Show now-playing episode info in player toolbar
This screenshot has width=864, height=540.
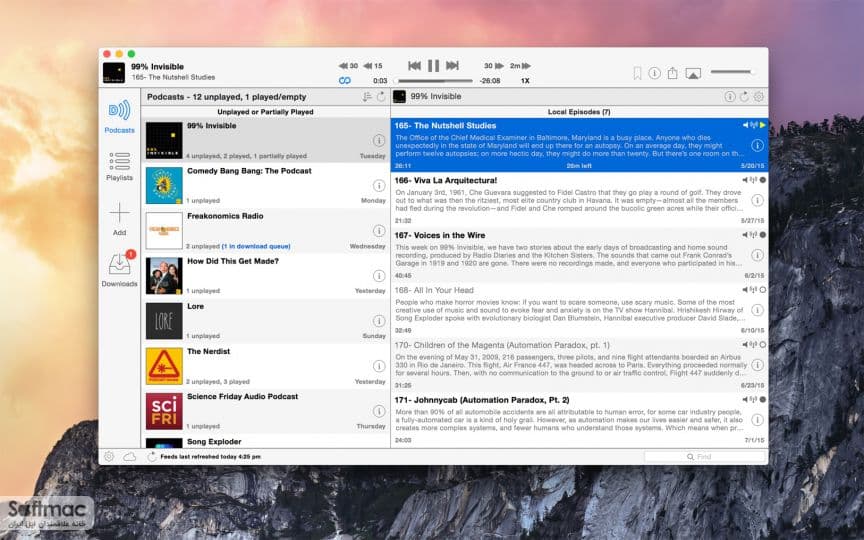click(654, 73)
